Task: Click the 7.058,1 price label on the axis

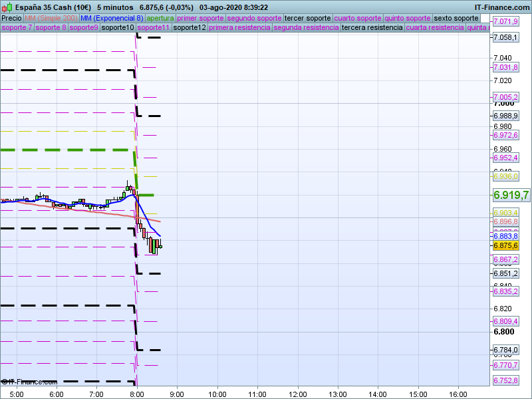Action: [x=505, y=37]
